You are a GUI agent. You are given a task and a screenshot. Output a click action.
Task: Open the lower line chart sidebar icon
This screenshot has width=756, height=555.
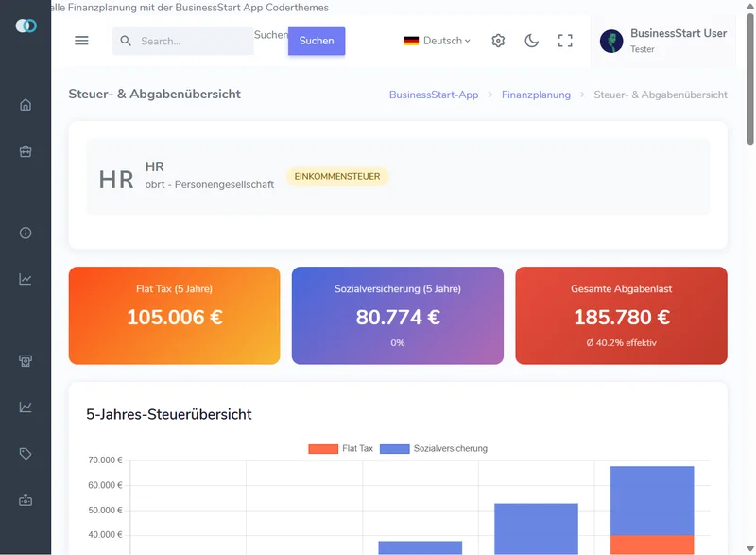(26, 407)
